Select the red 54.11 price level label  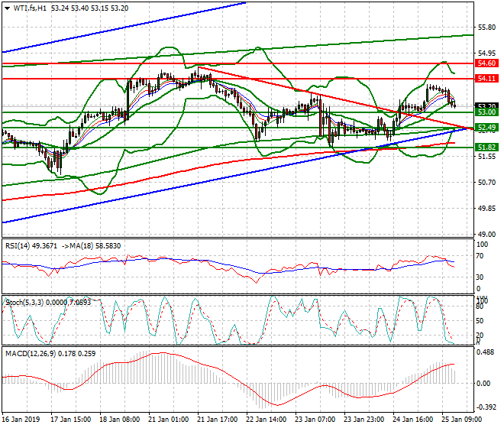pos(486,78)
